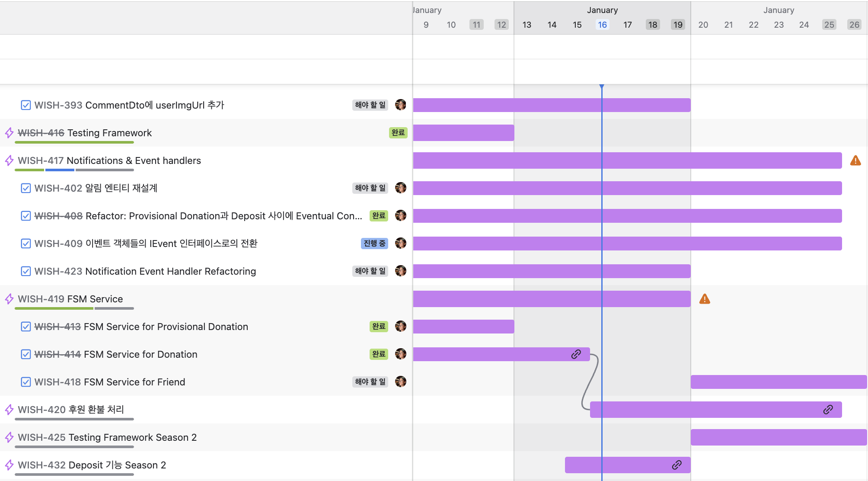Click the warning icon on WISH-419 timeline row
The width and height of the screenshot is (868, 481).
(x=705, y=299)
